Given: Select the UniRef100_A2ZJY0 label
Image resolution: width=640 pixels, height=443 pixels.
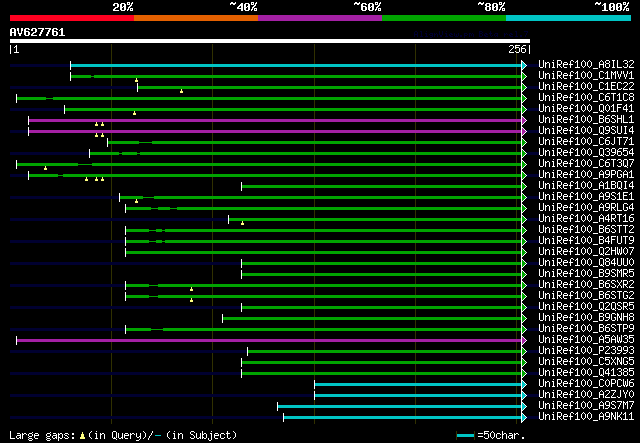Looking at the screenshot, I should pyautogui.click(x=586, y=395).
